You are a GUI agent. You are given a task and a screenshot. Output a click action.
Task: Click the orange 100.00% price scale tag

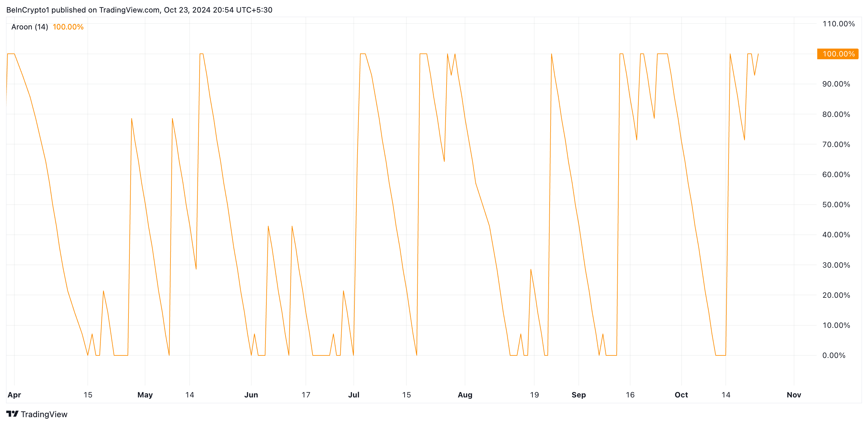[838, 54]
